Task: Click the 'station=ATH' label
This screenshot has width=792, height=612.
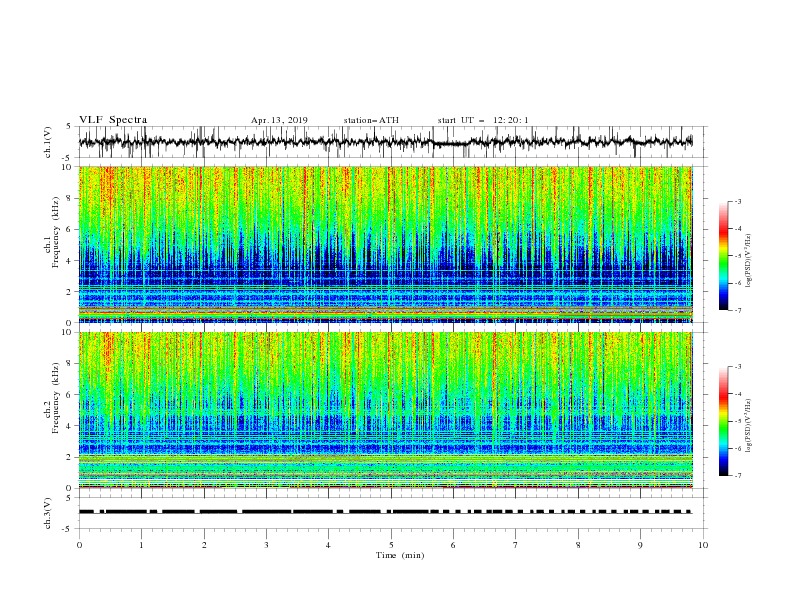Action: tap(371, 120)
